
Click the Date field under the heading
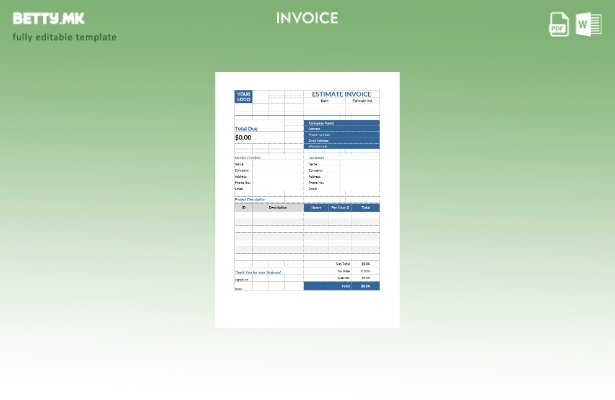point(324,101)
